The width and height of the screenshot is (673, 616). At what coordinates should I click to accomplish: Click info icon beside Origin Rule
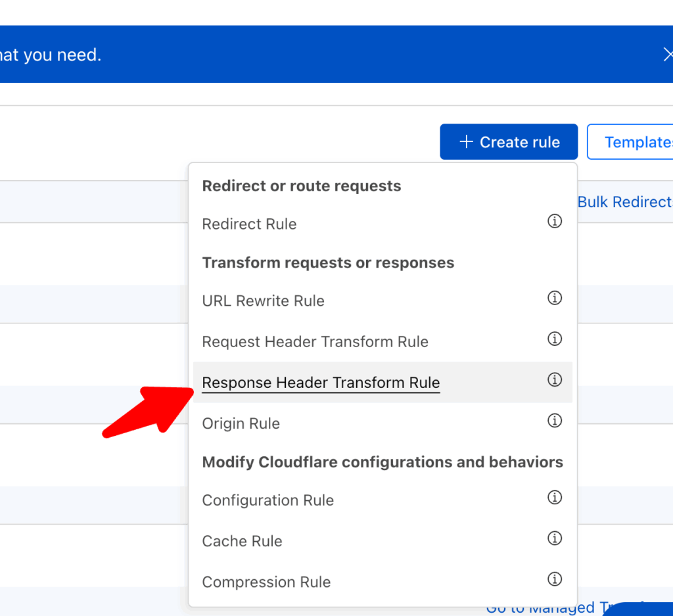[x=555, y=420]
